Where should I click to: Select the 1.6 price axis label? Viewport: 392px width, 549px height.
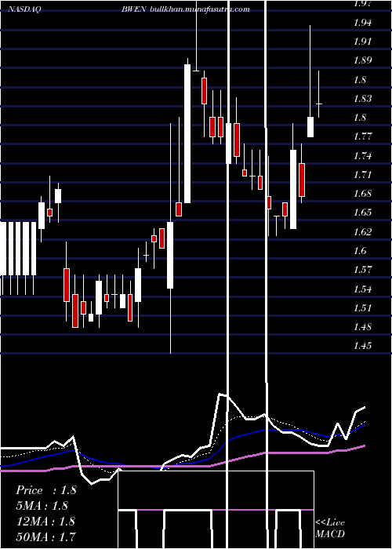point(360,251)
